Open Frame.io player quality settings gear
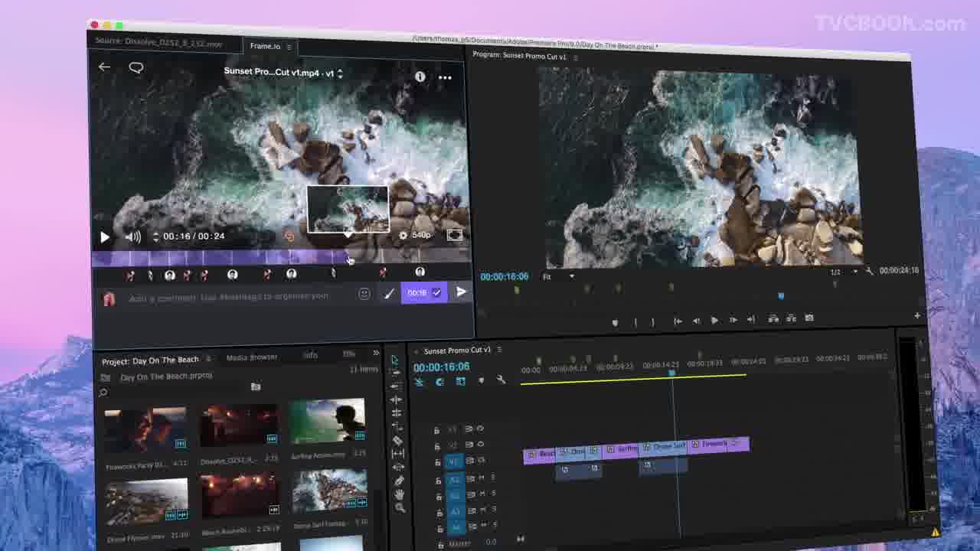The height and width of the screenshot is (551, 980). (x=403, y=236)
